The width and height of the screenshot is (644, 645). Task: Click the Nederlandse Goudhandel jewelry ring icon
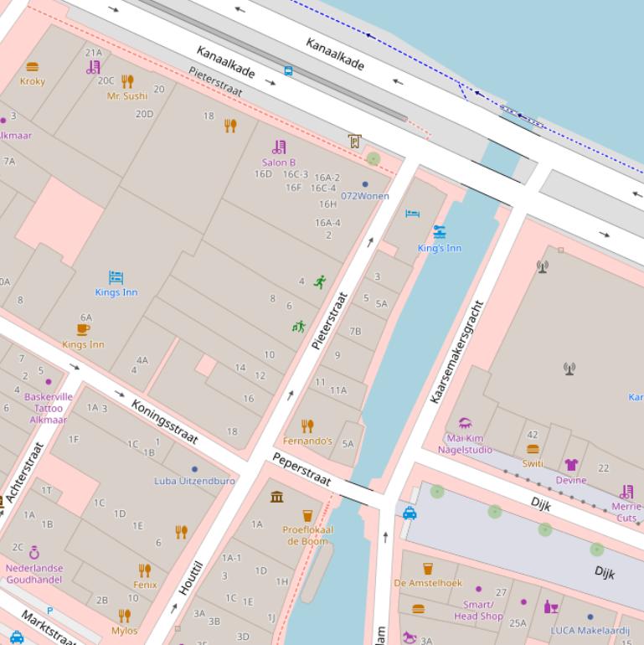(34, 553)
